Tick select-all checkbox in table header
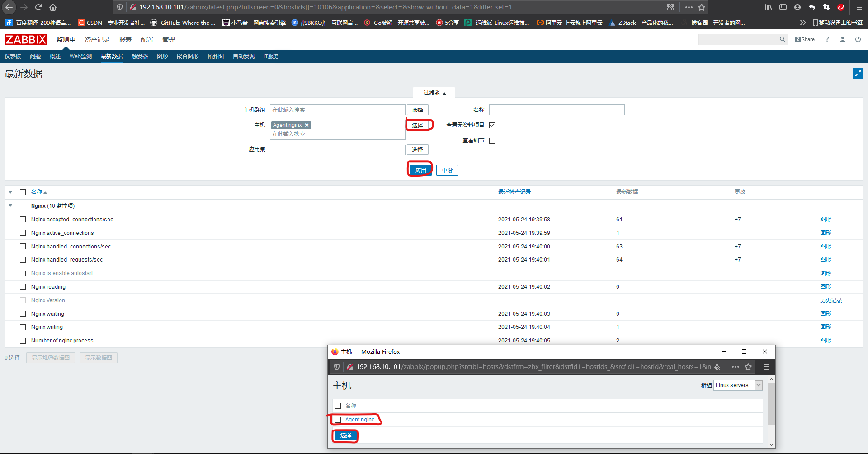 (x=23, y=192)
